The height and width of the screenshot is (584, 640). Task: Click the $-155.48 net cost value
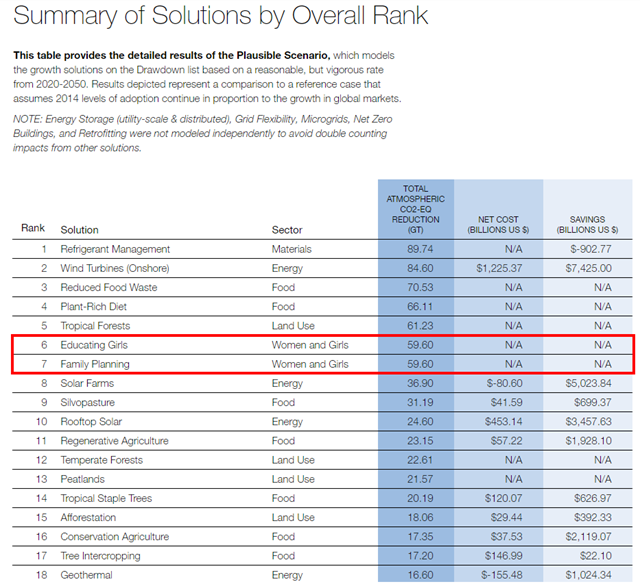(502, 575)
